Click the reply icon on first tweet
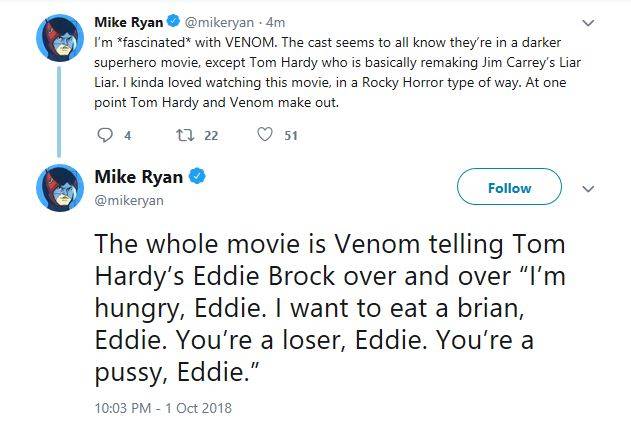This screenshot has height=423, width=631. (103, 137)
